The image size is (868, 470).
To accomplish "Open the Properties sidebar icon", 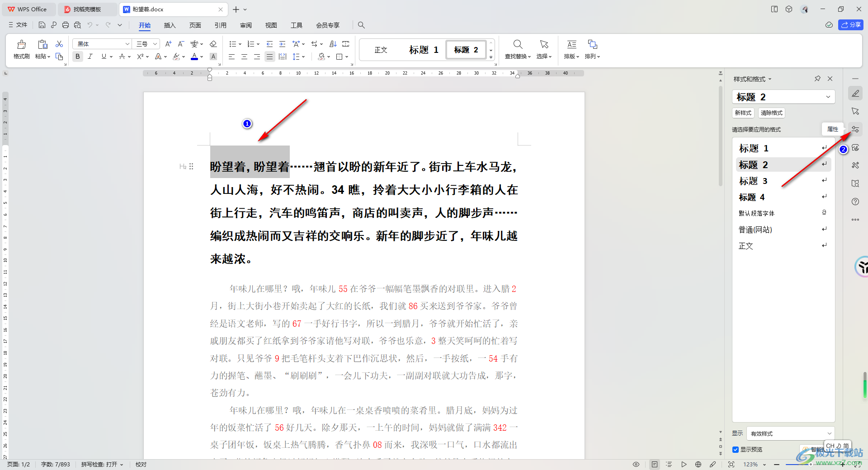I will pos(855,129).
